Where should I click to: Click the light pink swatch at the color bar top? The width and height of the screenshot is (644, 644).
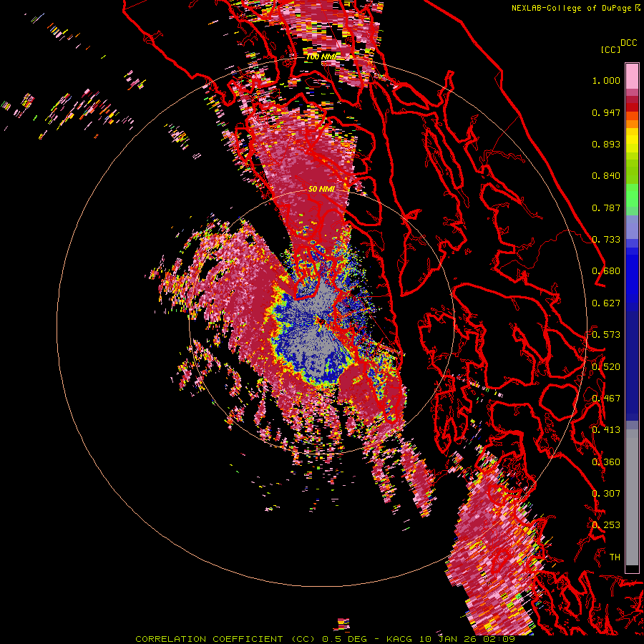pos(632,76)
